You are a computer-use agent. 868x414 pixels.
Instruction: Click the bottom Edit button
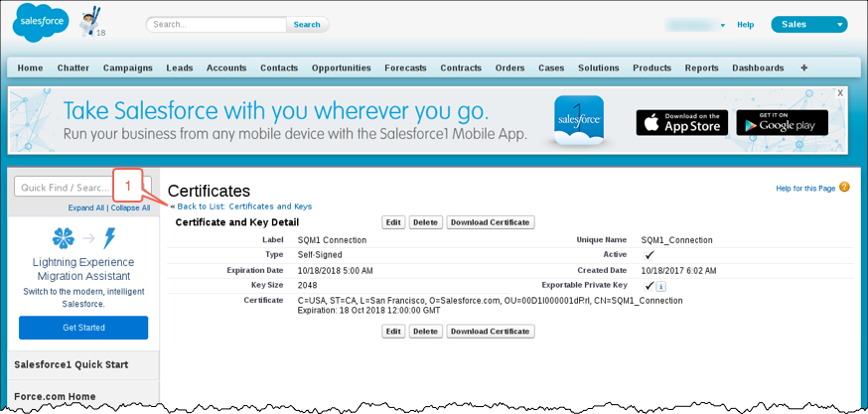tap(393, 332)
